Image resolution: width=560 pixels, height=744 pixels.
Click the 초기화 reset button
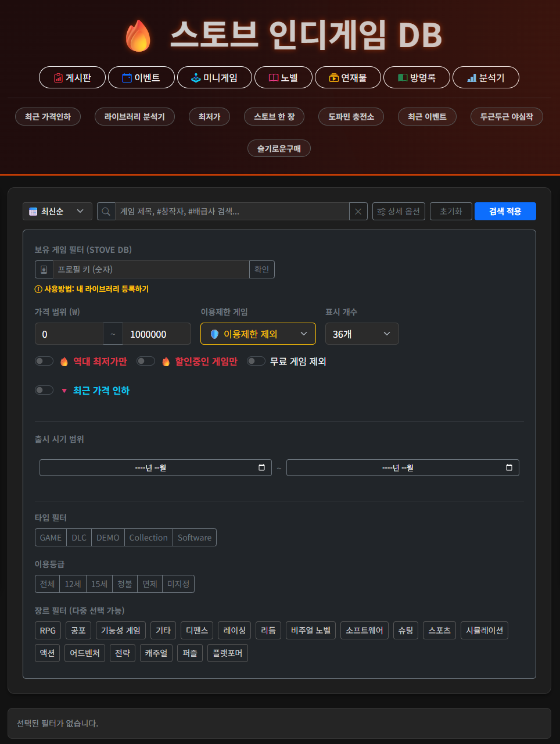pos(451,212)
